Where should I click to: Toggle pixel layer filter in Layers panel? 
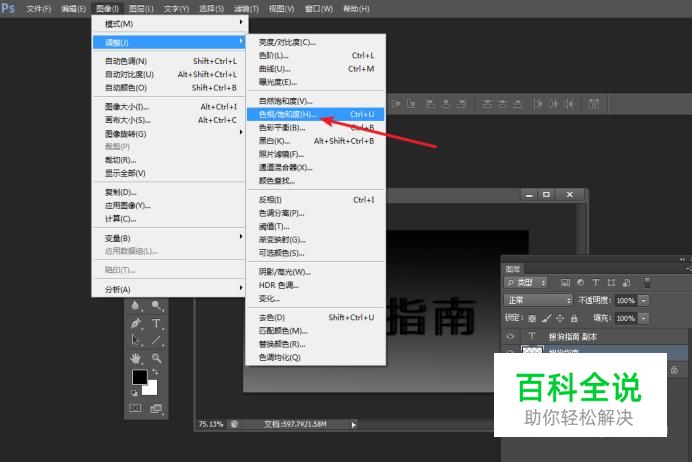pos(565,282)
